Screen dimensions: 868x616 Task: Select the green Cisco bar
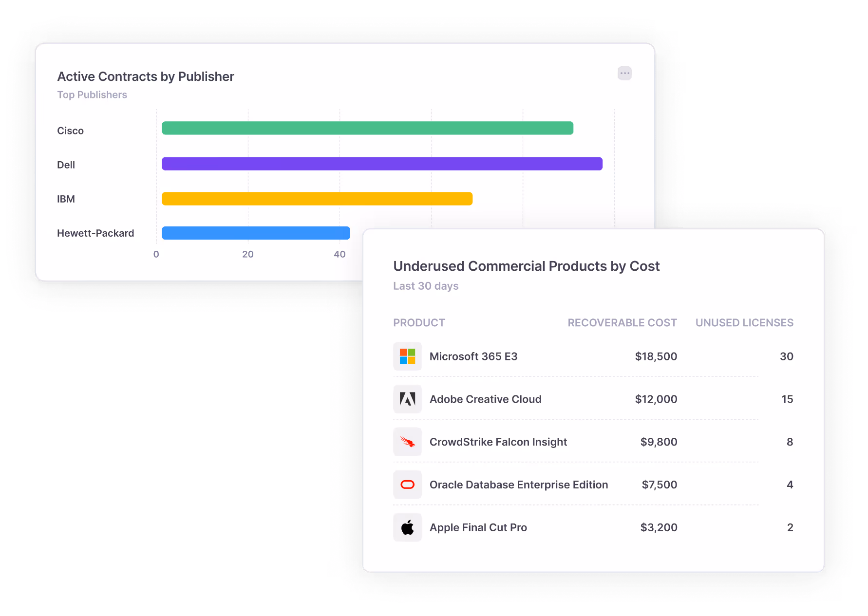367,128
